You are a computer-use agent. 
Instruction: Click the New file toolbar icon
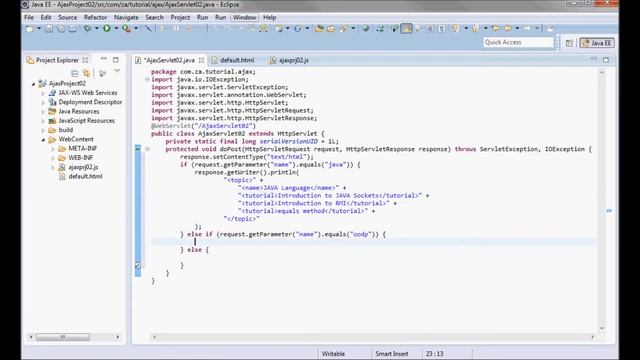(x=29, y=29)
